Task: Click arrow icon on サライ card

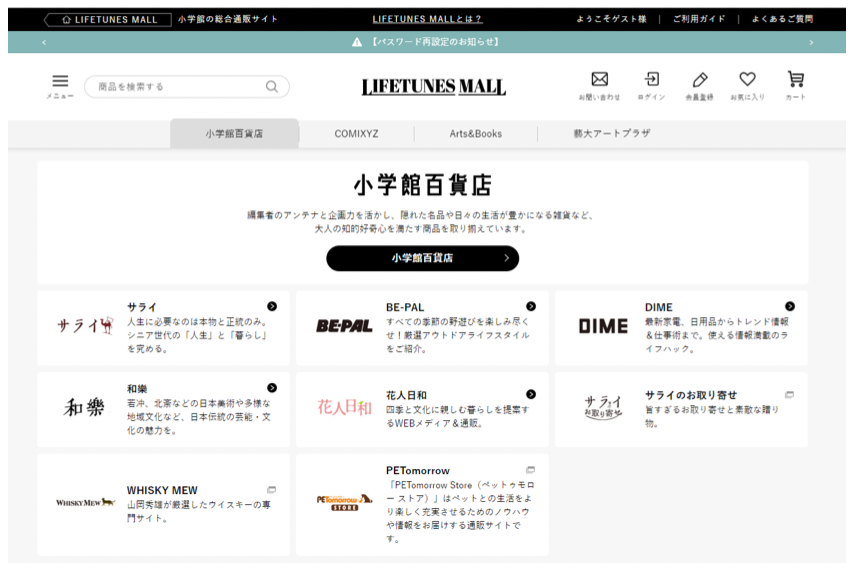Action: pos(272,306)
